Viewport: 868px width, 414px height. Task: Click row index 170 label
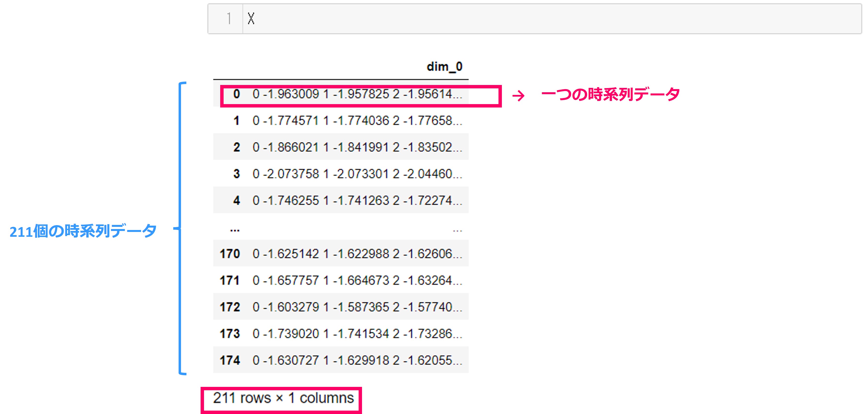230,254
